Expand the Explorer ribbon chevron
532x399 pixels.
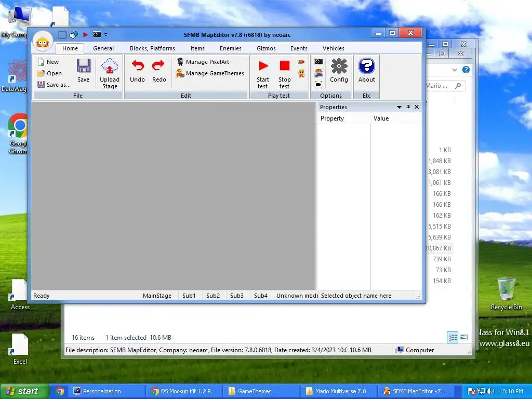[454, 70]
